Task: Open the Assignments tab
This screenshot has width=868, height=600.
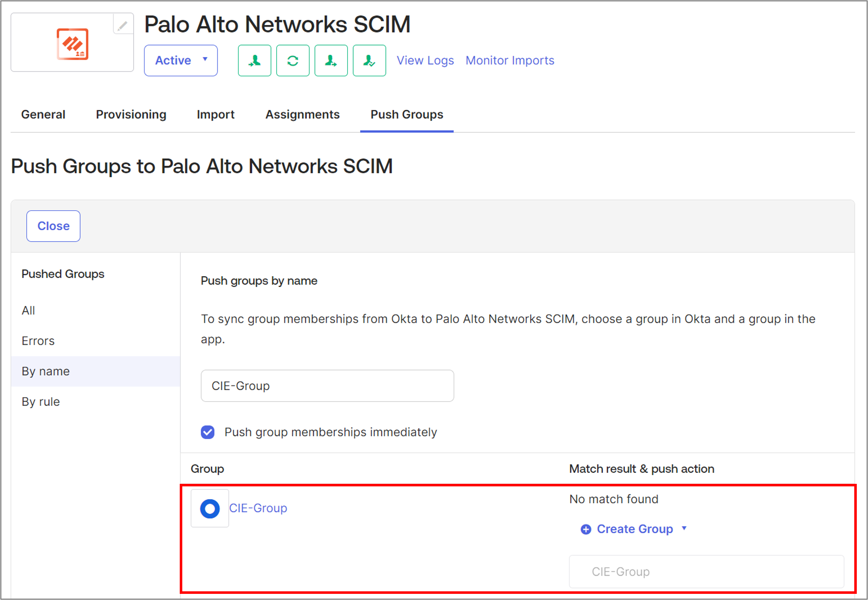Action: click(302, 114)
